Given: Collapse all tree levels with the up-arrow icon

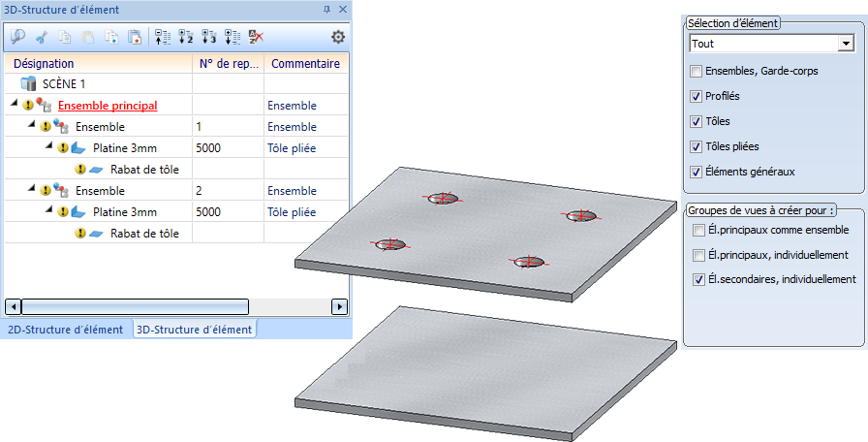Looking at the screenshot, I should point(162,37).
